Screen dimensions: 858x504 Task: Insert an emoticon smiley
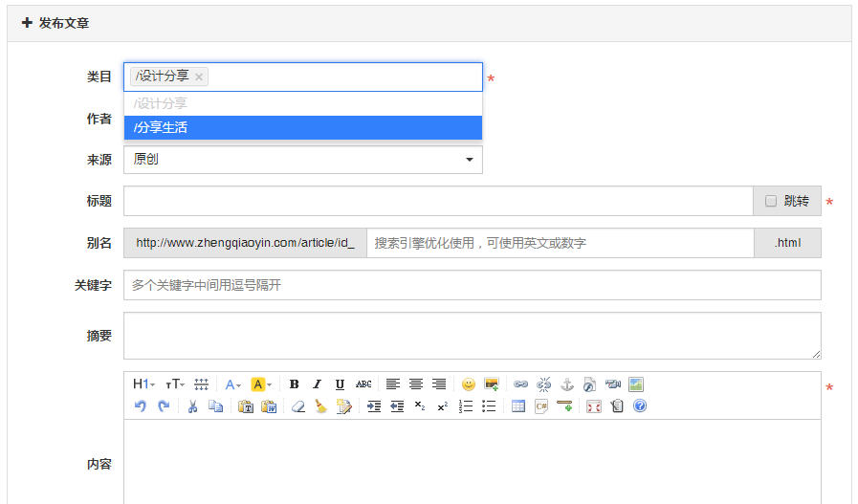point(469,384)
